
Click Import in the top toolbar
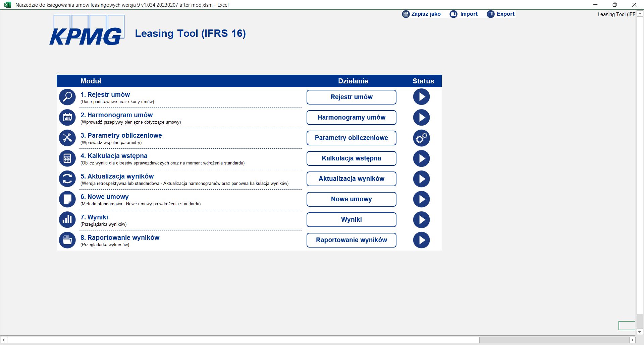[464, 14]
